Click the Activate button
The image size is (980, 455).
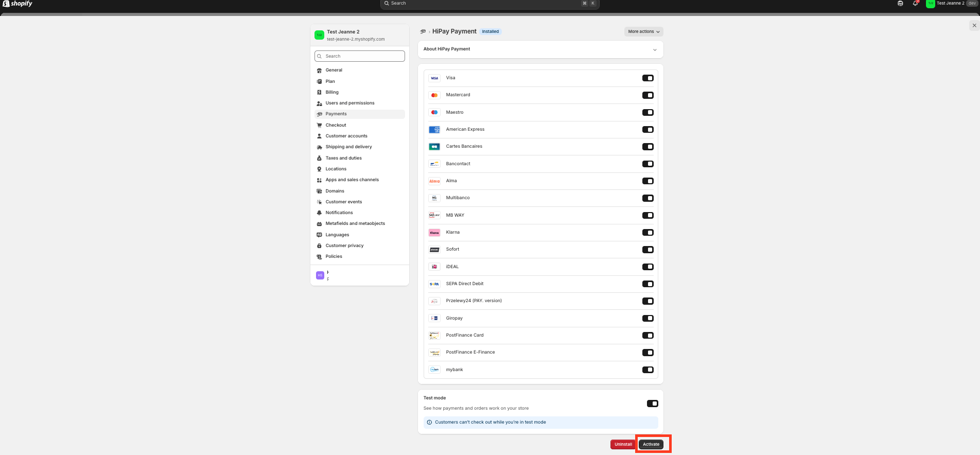tap(651, 444)
